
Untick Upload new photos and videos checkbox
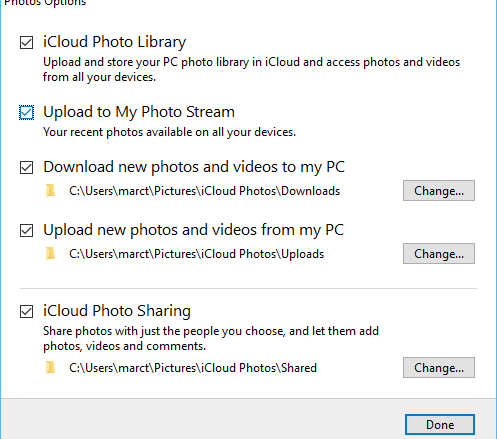coord(26,230)
